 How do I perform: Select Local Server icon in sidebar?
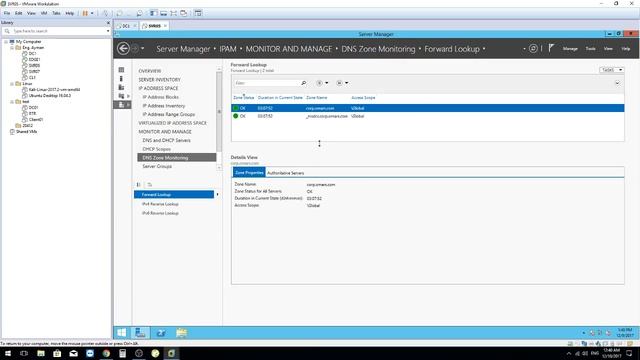click(121, 78)
